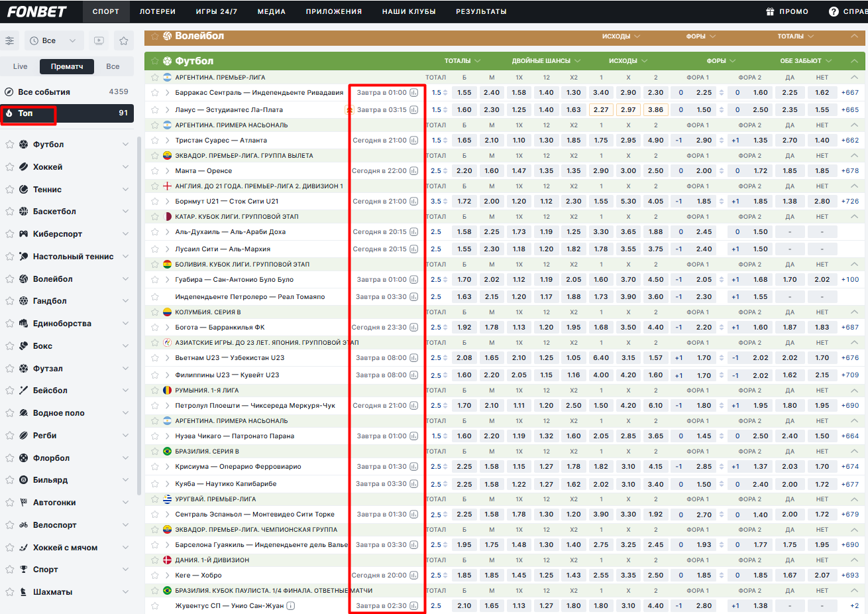Click the sidebar sports list scrollbar
868x614 pixels.
[x=138, y=315]
